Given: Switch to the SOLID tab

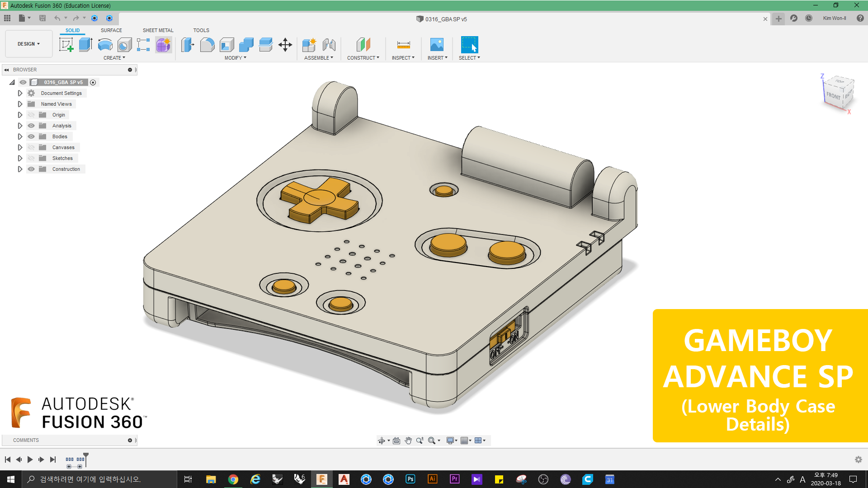Looking at the screenshot, I should pyautogui.click(x=72, y=30).
